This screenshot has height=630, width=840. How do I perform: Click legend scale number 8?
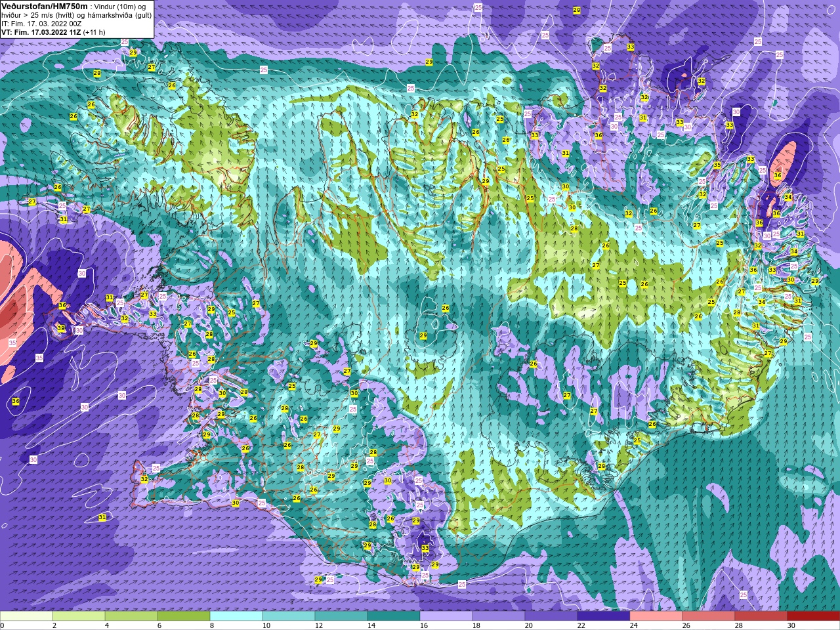click(212, 625)
